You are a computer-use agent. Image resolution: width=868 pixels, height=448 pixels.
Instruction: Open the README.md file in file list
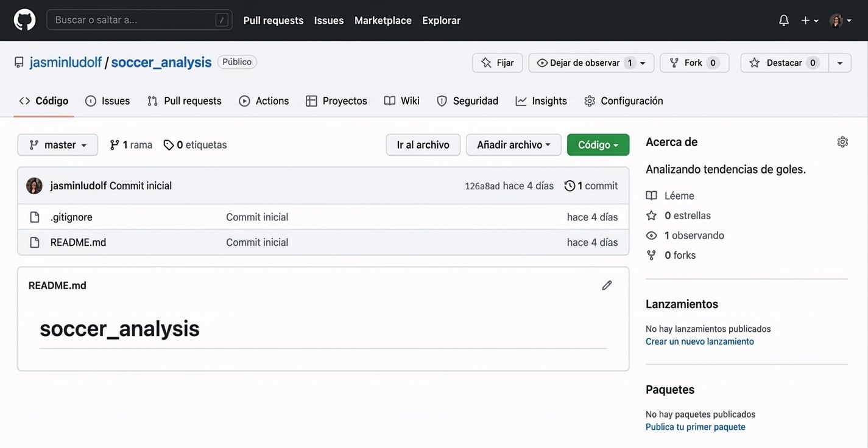click(78, 242)
